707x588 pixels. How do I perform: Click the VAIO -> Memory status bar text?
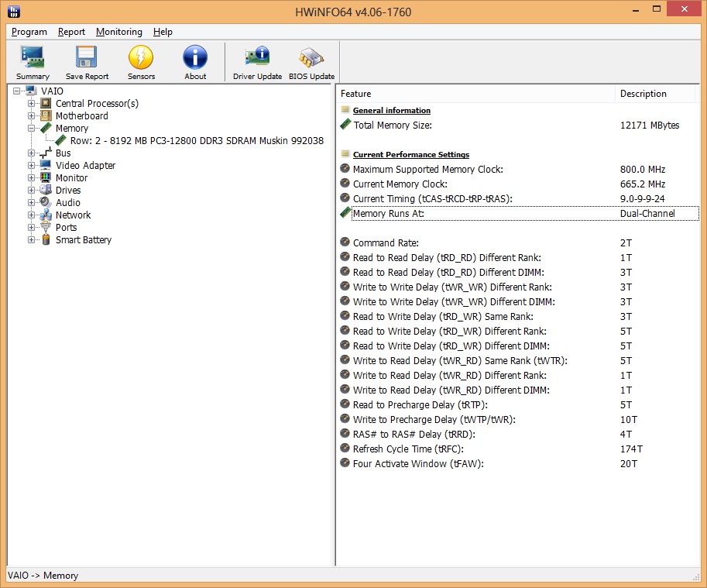pyautogui.click(x=43, y=576)
